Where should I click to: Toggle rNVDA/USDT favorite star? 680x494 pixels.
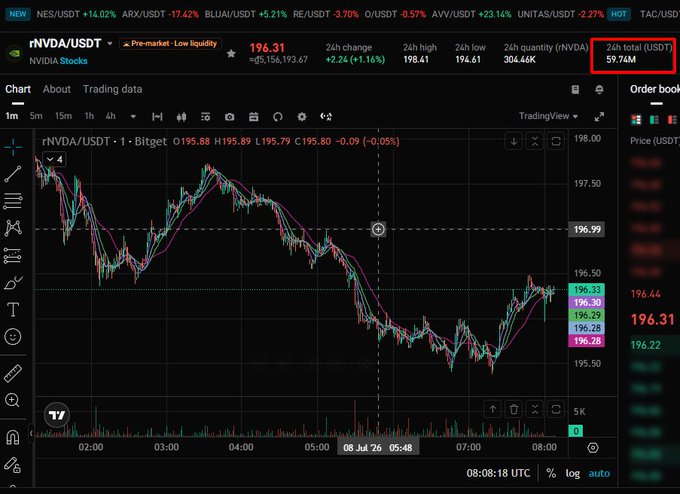coord(231,53)
